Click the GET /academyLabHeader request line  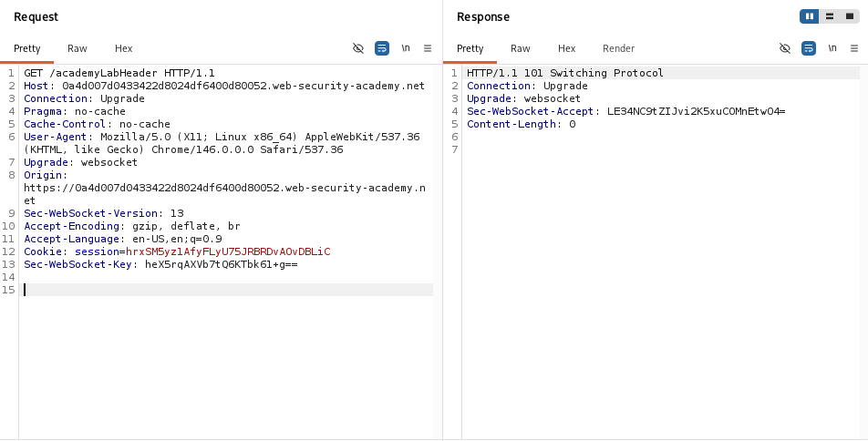pos(119,73)
